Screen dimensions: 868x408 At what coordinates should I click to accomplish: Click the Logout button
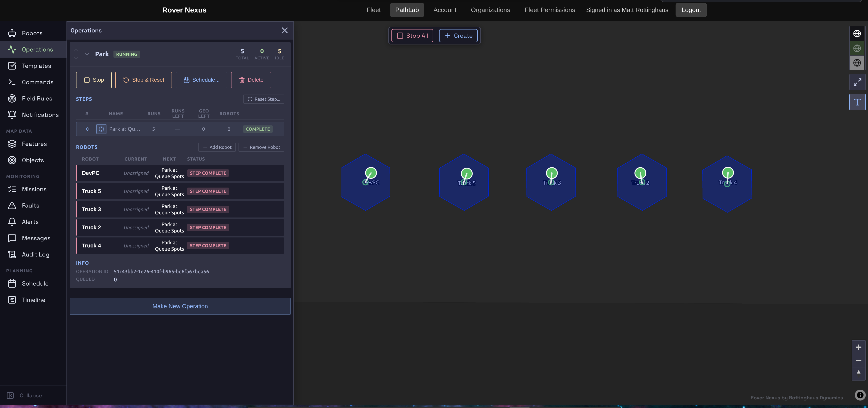point(691,10)
